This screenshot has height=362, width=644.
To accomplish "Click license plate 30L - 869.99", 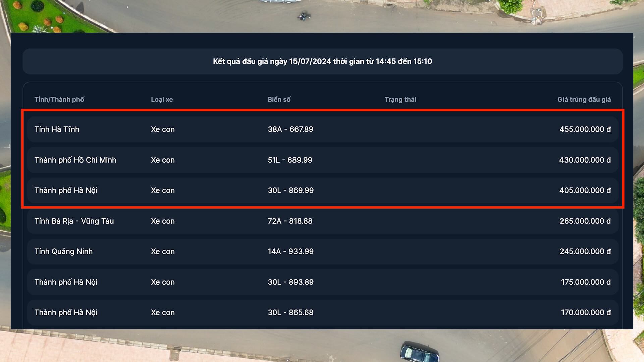I will [290, 190].
